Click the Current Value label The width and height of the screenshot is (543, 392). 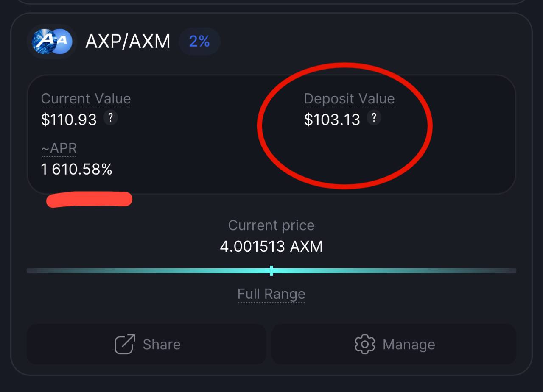tap(86, 99)
